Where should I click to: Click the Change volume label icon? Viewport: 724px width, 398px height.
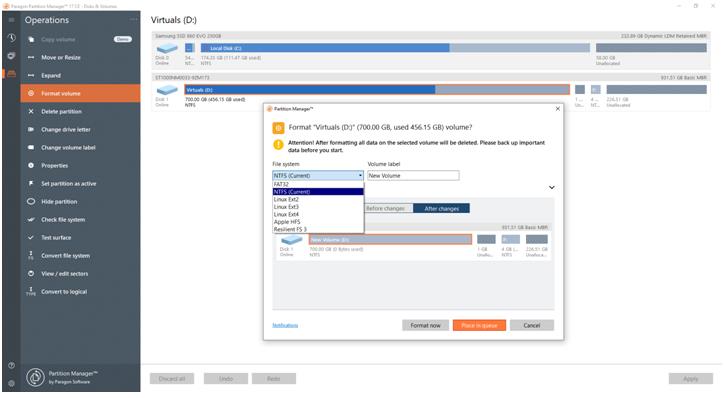(x=31, y=148)
